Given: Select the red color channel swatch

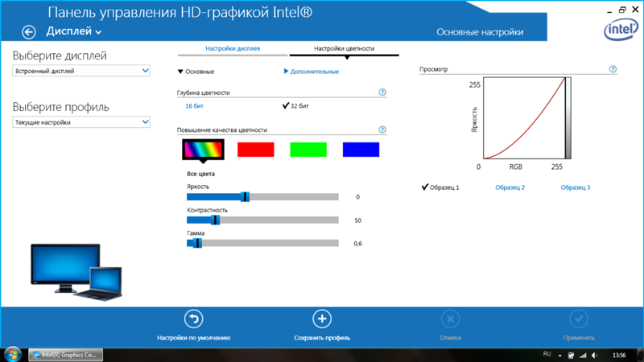Looking at the screenshot, I should tap(255, 150).
